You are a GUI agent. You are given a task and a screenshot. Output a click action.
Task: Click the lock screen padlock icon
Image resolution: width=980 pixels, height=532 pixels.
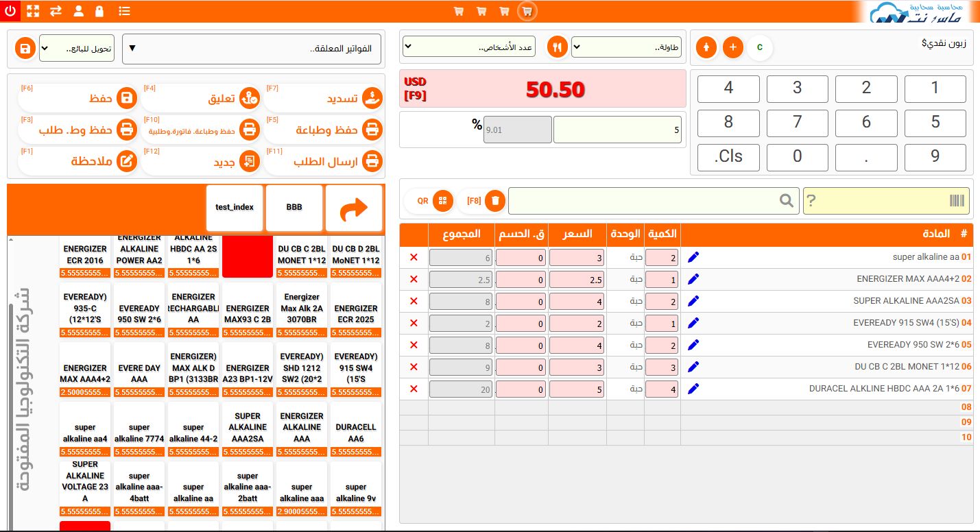coord(99,11)
